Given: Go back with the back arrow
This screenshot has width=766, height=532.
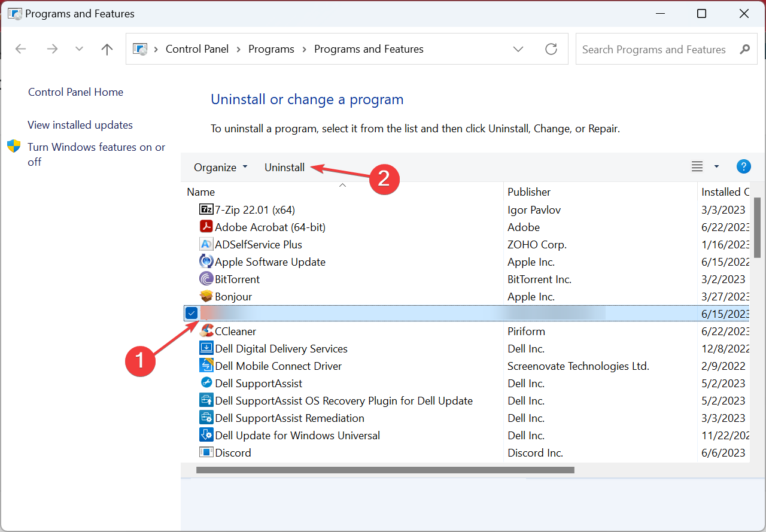Looking at the screenshot, I should click(20, 49).
